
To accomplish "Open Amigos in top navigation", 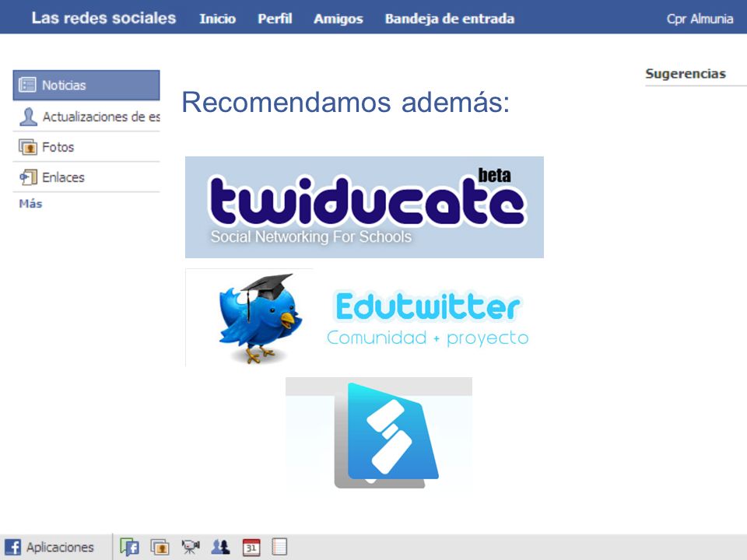I will 338,19.
